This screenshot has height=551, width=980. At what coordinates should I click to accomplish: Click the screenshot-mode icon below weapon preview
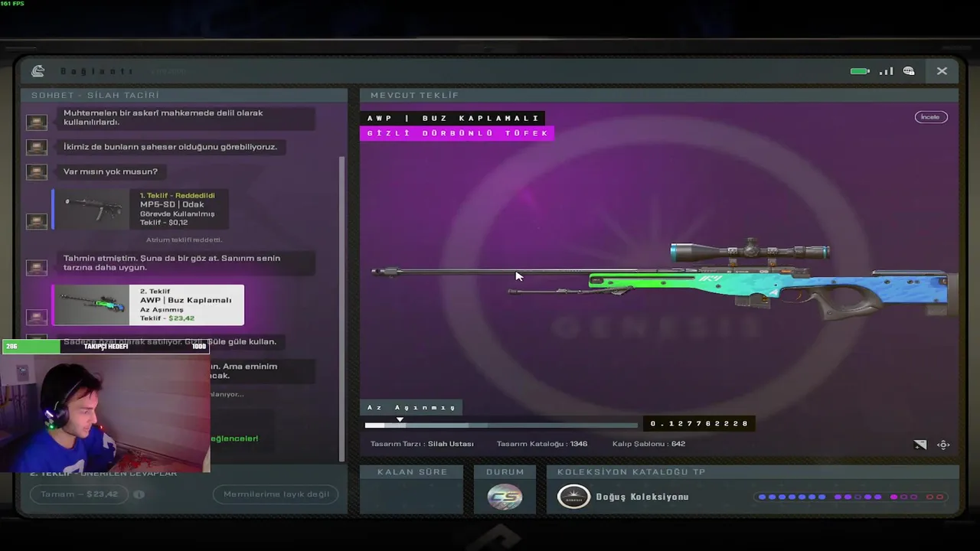pos(920,445)
